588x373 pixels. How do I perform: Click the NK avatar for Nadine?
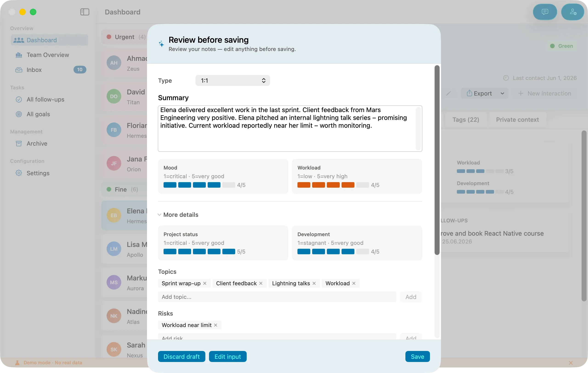114,316
